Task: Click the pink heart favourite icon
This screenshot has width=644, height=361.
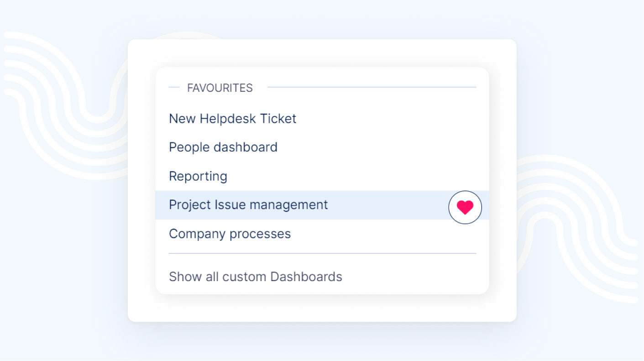Action: 465,208
